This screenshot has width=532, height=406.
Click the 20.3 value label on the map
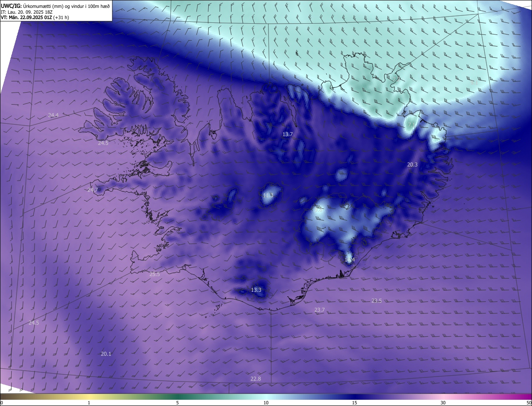pos(412,164)
